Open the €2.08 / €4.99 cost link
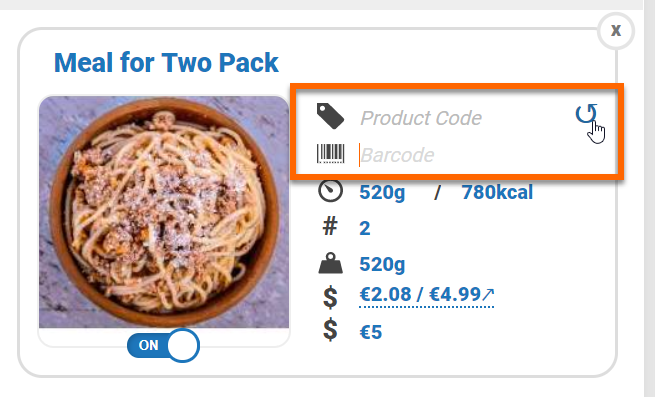This screenshot has height=397, width=655. pyautogui.click(x=427, y=295)
